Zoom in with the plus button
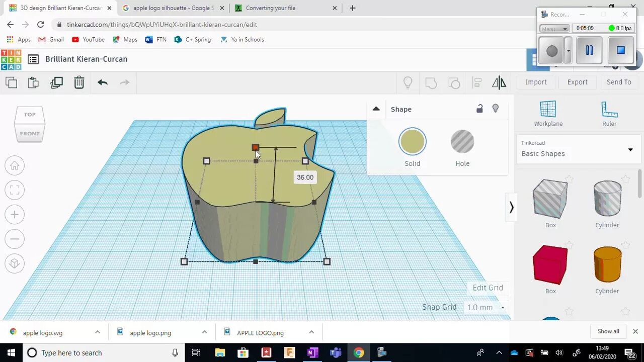Viewport: 644px width, 362px height. click(15, 215)
